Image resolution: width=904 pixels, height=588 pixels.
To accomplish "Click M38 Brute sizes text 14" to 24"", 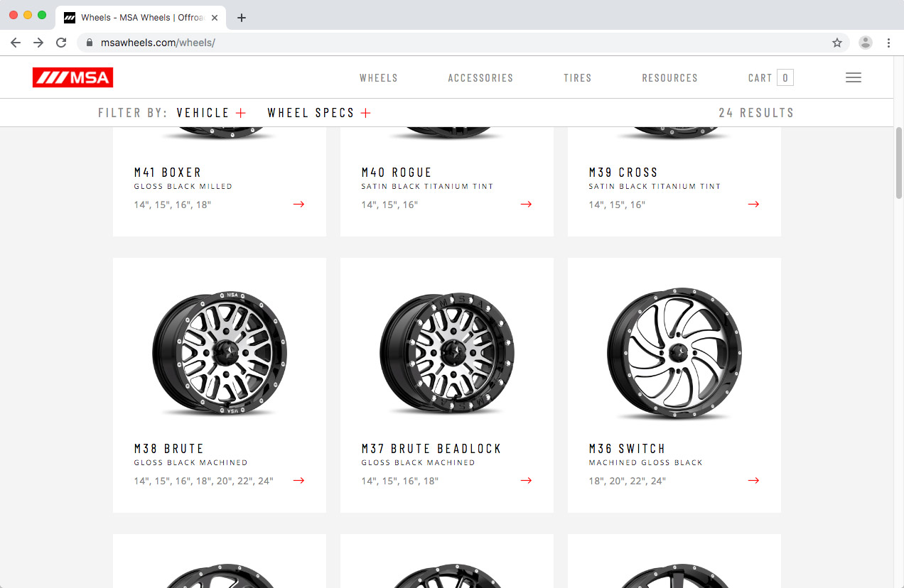I will pyautogui.click(x=203, y=481).
